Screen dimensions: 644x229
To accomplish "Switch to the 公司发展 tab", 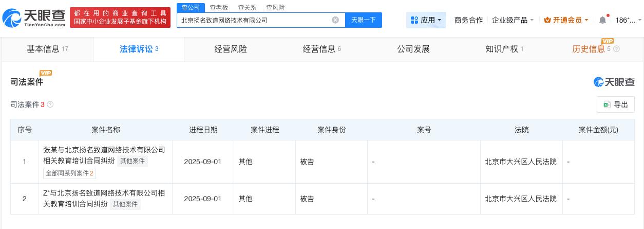I will click(x=413, y=49).
